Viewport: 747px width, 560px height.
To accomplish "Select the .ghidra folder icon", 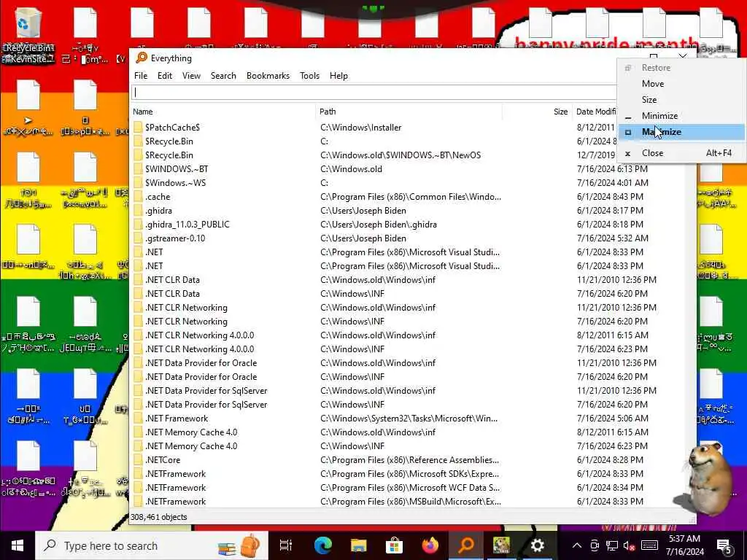I will (x=138, y=211).
